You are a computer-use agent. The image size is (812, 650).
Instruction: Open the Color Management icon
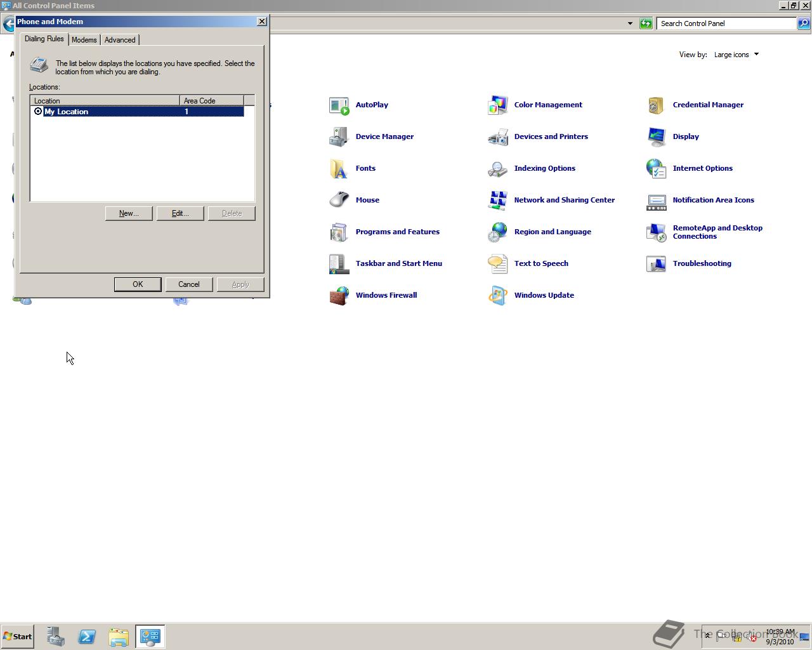coord(498,105)
